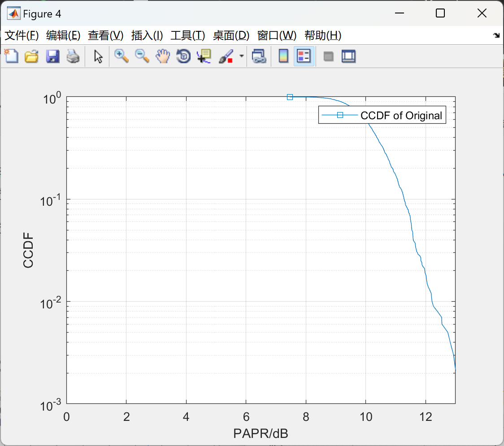Click the x-axis tick label 6
This screenshot has width=504, height=446.
pyautogui.click(x=246, y=417)
